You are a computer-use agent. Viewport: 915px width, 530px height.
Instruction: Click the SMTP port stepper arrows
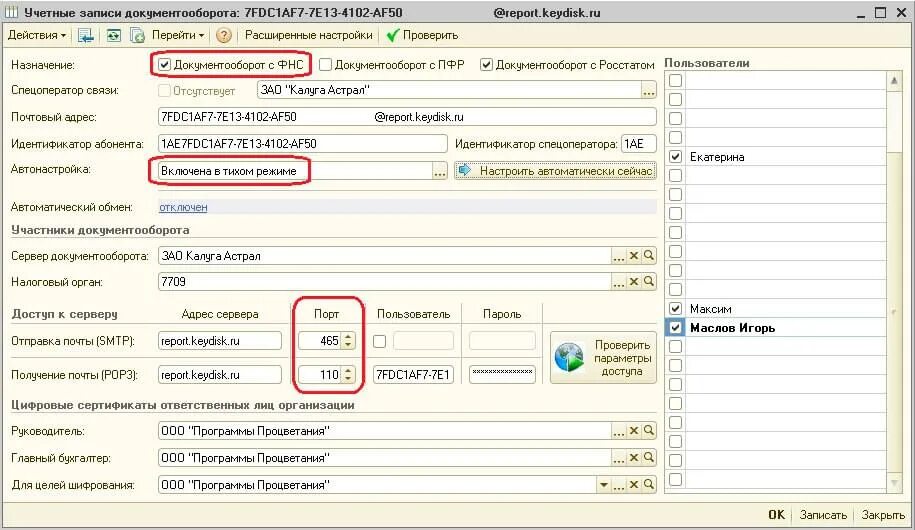348,341
